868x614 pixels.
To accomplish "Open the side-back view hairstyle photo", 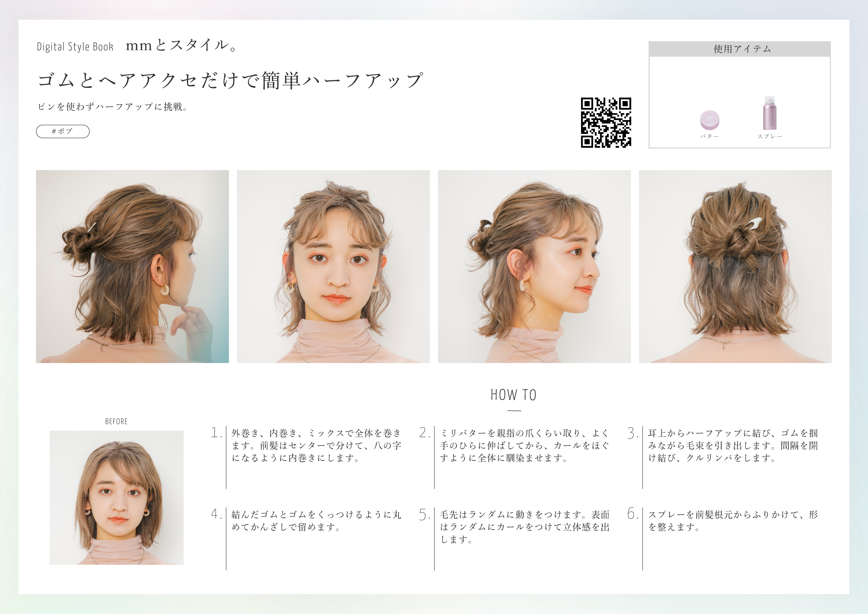I will tap(132, 266).
